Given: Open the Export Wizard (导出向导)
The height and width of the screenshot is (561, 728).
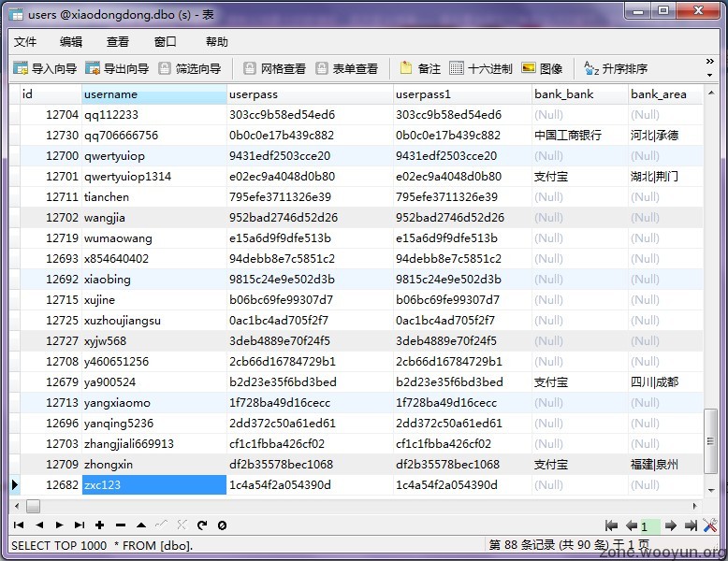Looking at the screenshot, I should (x=117, y=68).
